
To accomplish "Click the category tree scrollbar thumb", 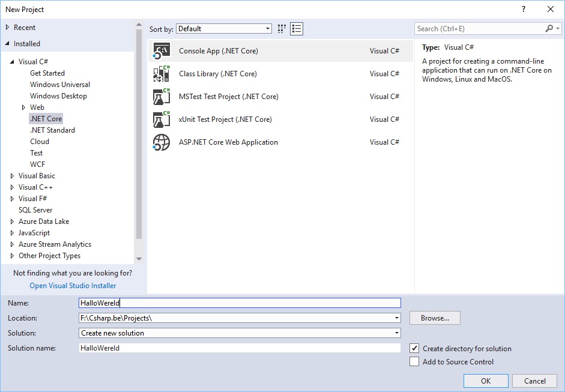I will (x=139, y=134).
